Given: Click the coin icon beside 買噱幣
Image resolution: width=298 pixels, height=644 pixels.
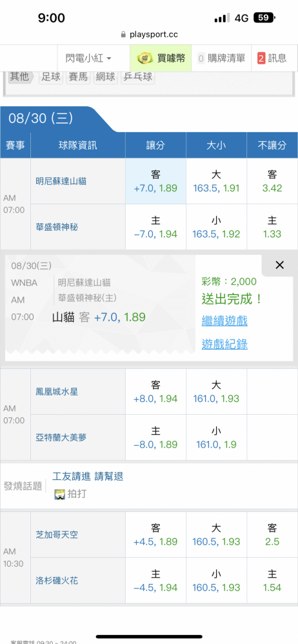Looking at the screenshot, I should tap(146, 59).
